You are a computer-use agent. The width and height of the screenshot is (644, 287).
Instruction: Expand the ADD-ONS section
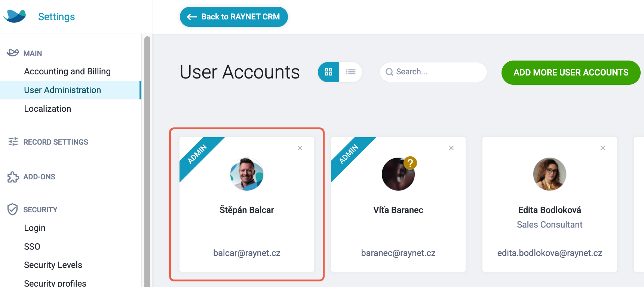39,177
